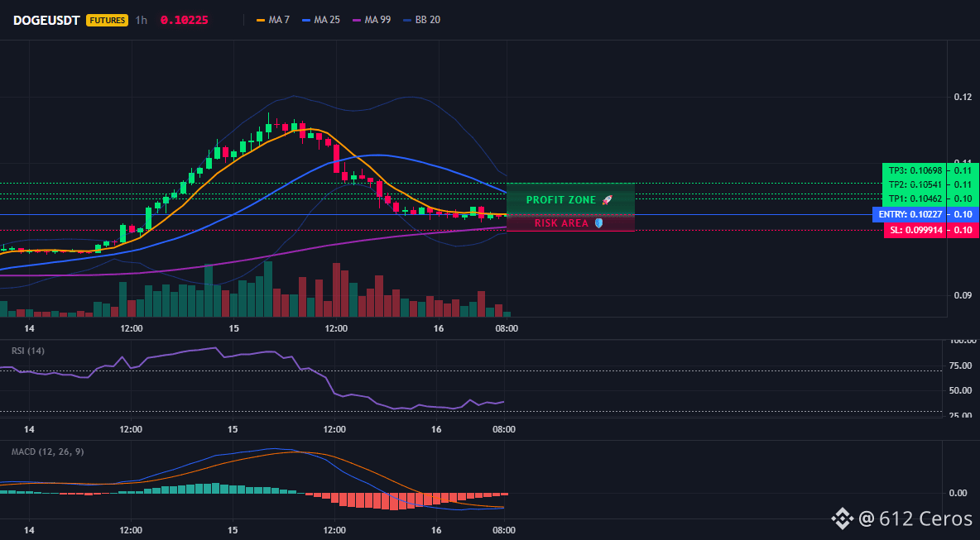Select the TP3: 0.10698 price label
This screenshot has width=980, height=540.
tap(915, 170)
